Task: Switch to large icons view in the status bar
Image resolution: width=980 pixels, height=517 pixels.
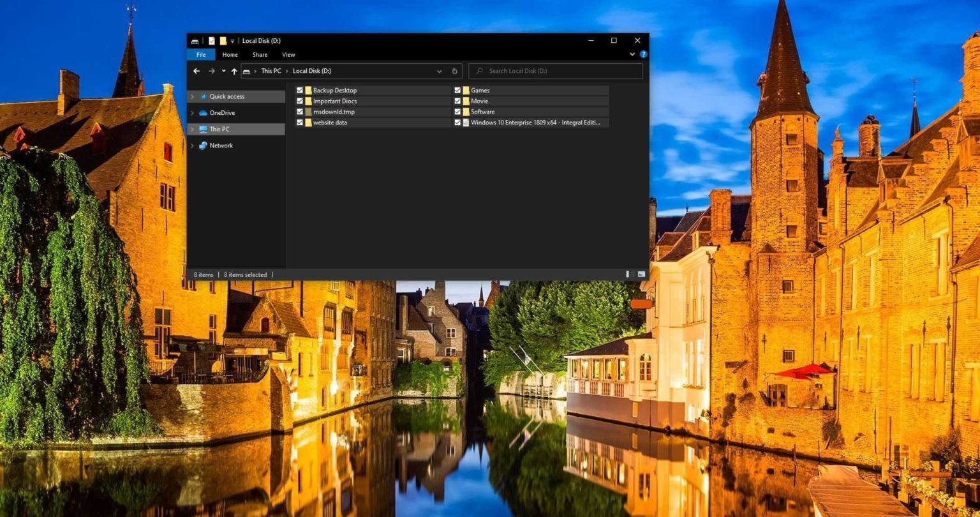Action: tap(641, 274)
